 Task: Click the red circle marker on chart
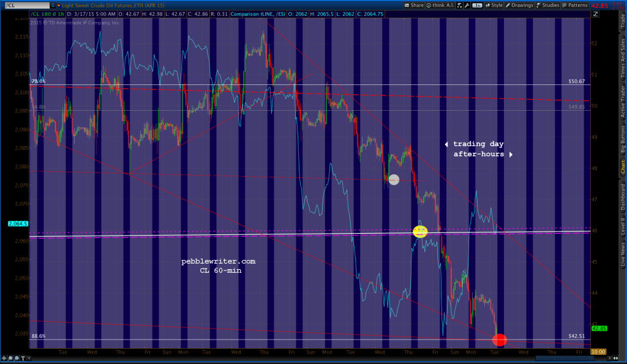pyautogui.click(x=500, y=340)
